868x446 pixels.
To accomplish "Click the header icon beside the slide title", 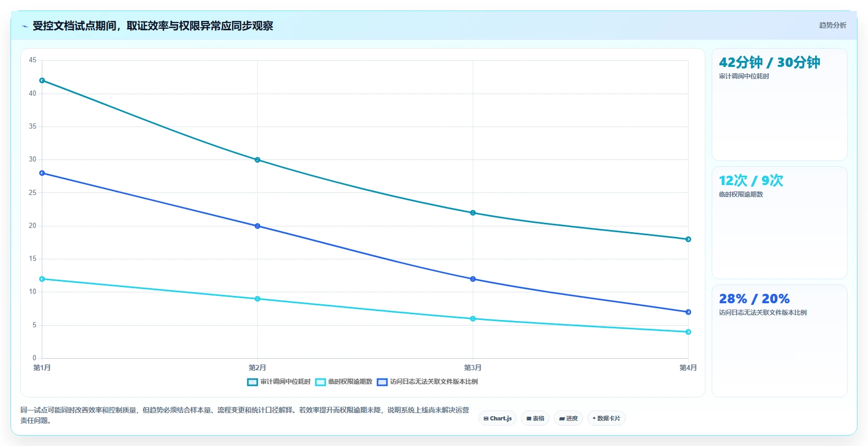I will (25, 26).
